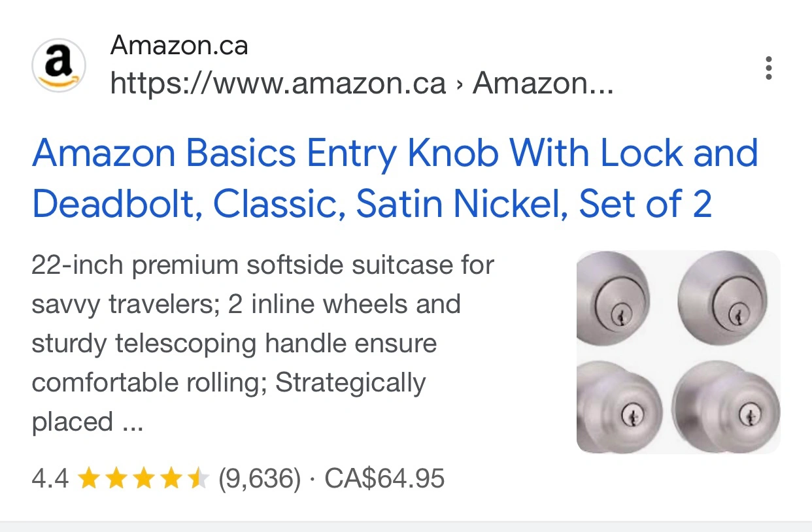The image size is (812, 532).
Task: Click the middle gold rating star
Action: [x=143, y=479]
